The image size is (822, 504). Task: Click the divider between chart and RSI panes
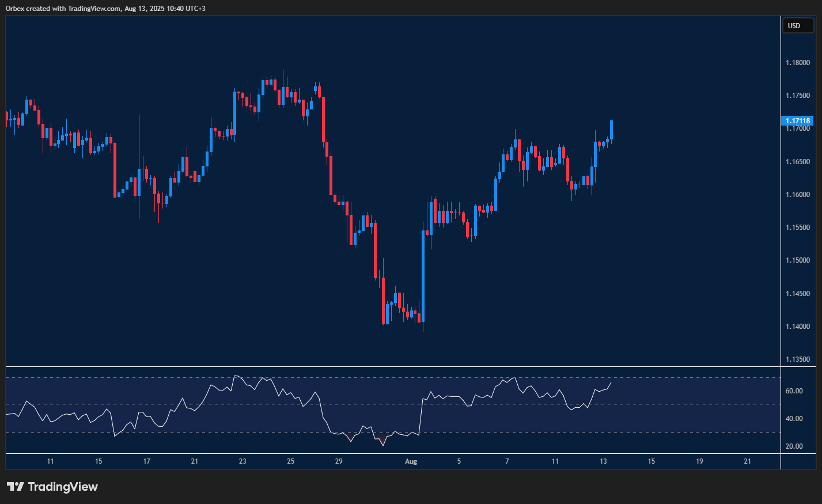point(392,365)
